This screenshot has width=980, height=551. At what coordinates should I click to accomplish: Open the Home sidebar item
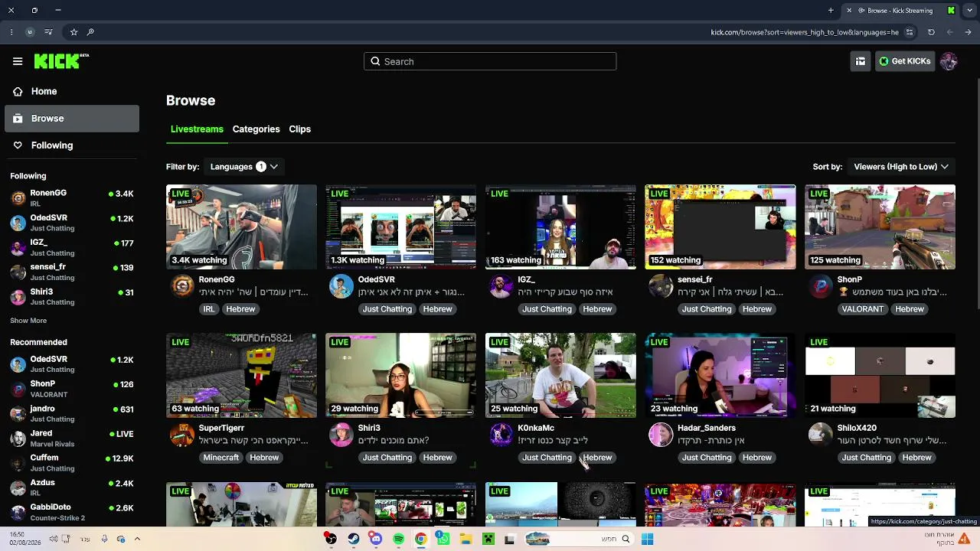tap(72, 91)
